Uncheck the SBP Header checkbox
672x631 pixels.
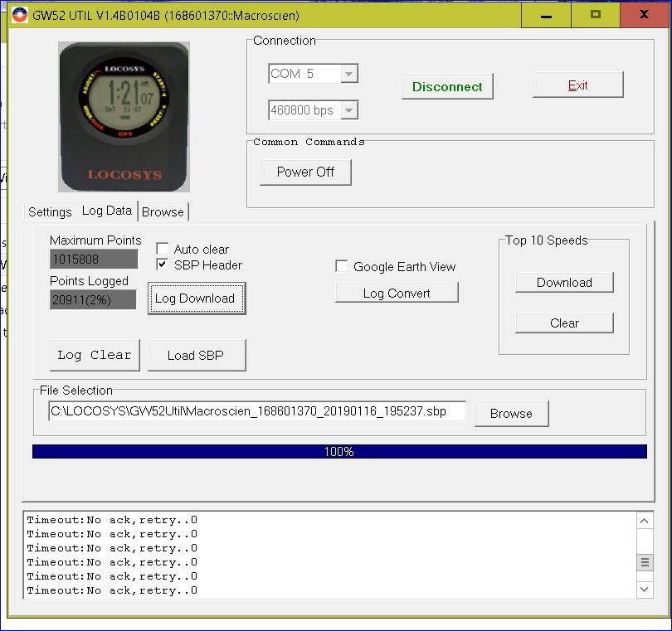tap(163, 265)
